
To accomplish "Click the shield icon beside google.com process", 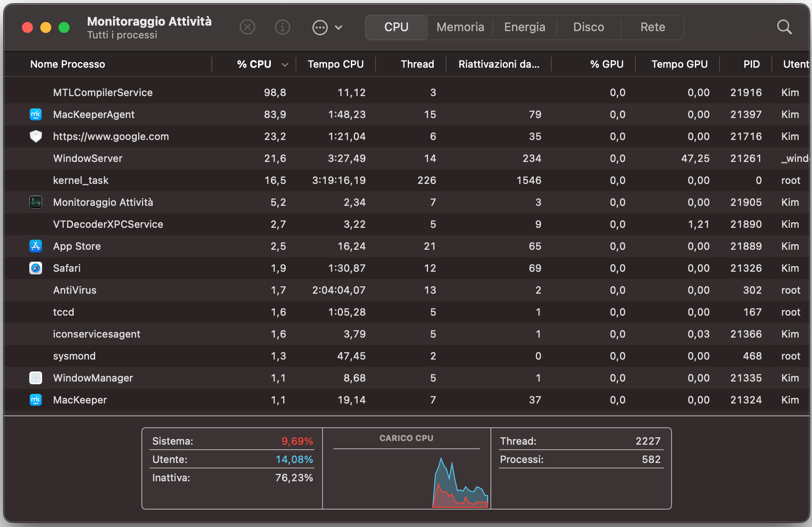I will pyautogui.click(x=36, y=136).
